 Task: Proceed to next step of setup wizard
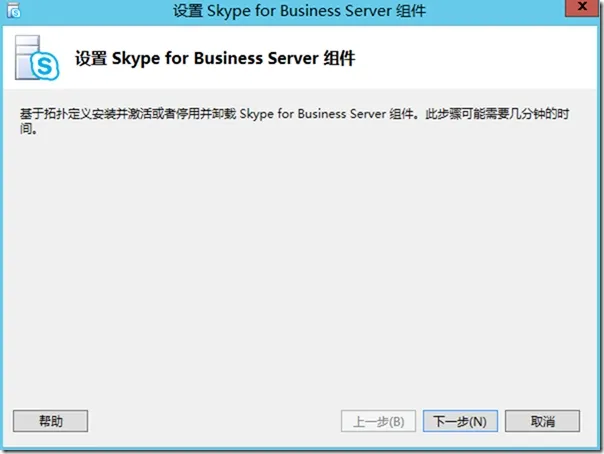pos(460,421)
